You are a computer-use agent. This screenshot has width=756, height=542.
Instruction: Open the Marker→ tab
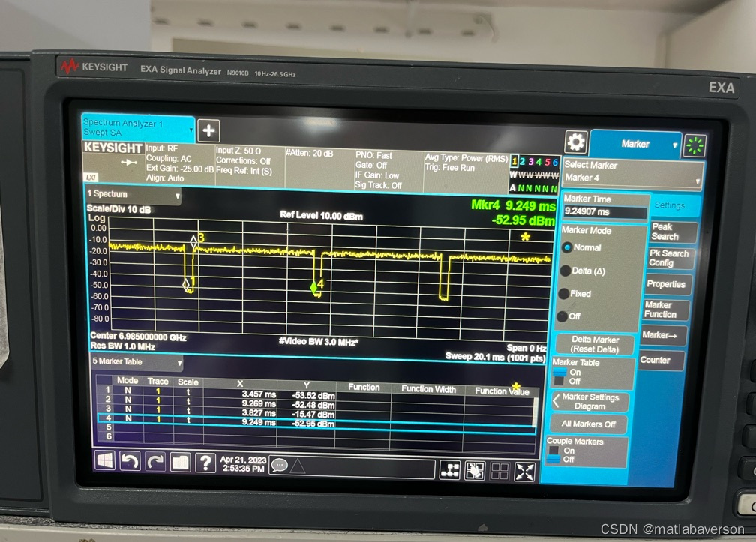[x=662, y=335]
